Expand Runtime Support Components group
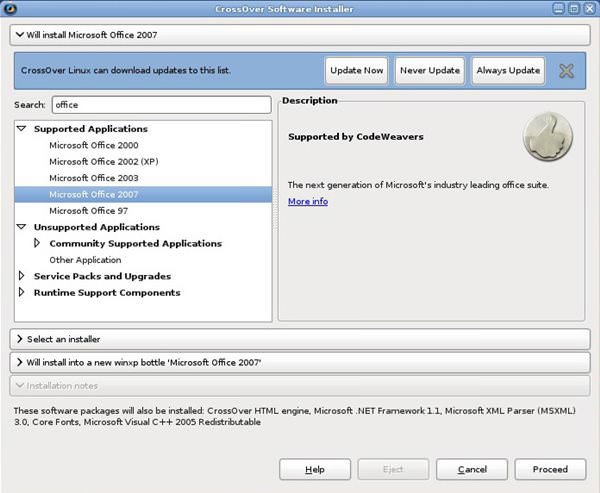Viewport: 600px width, 493px height. pyautogui.click(x=21, y=292)
